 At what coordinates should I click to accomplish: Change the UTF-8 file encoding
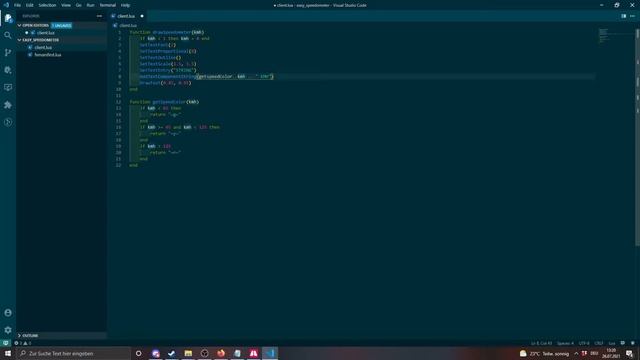coord(584,343)
